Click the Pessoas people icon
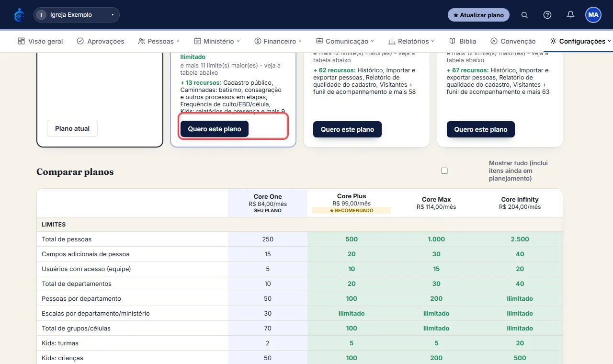Image resolution: width=613 pixels, height=364 pixels. pyautogui.click(x=141, y=41)
